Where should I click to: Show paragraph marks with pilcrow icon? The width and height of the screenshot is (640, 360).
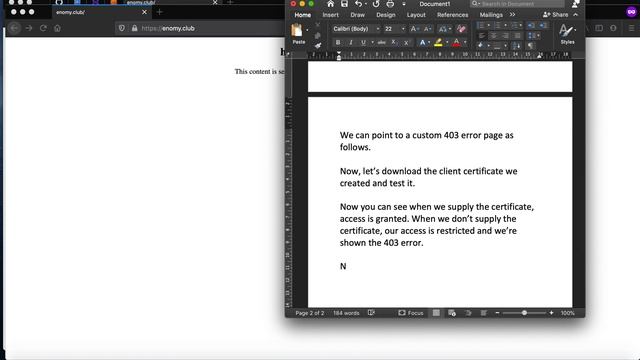(x=531, y=46)
